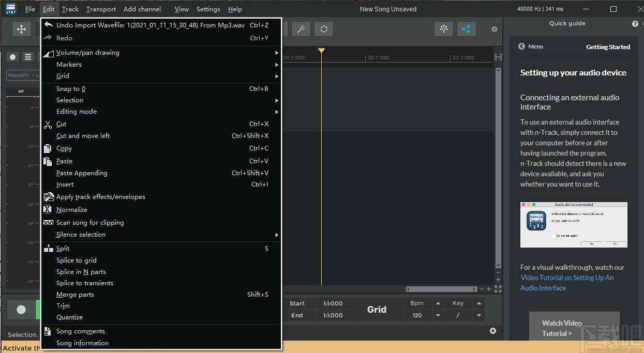Image resolution: width=644 pixels, height=353 pixels.
Task: Open the Settings menu
Action: point(208,9)
